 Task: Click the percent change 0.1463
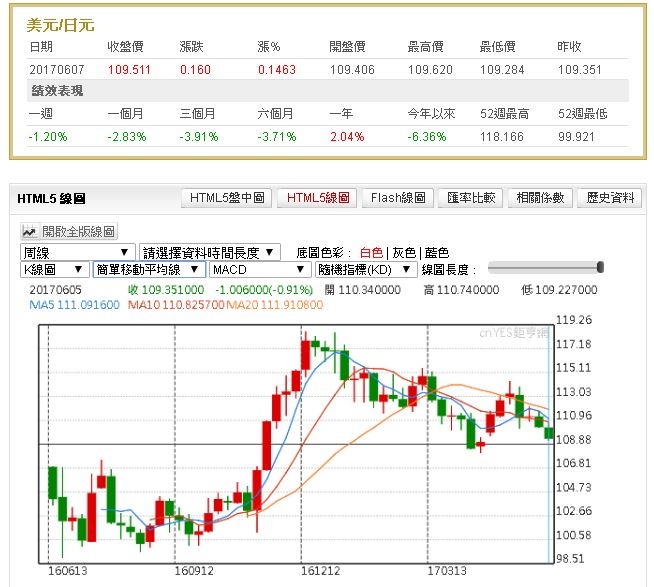point(277,70)
